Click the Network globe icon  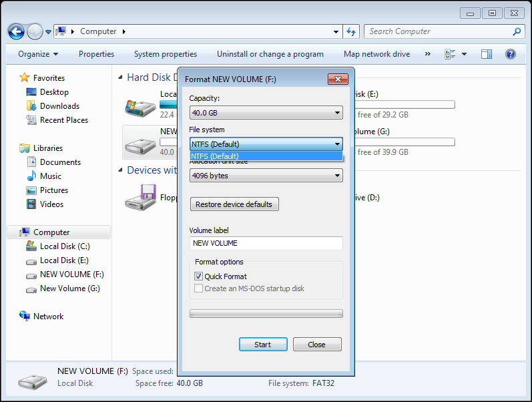[x=25, y=316]
